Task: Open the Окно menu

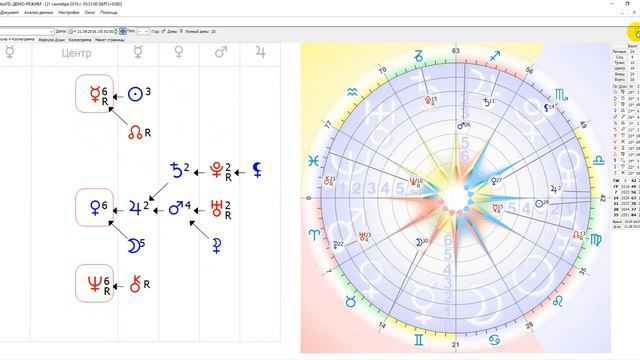Action: click(90, 13)
